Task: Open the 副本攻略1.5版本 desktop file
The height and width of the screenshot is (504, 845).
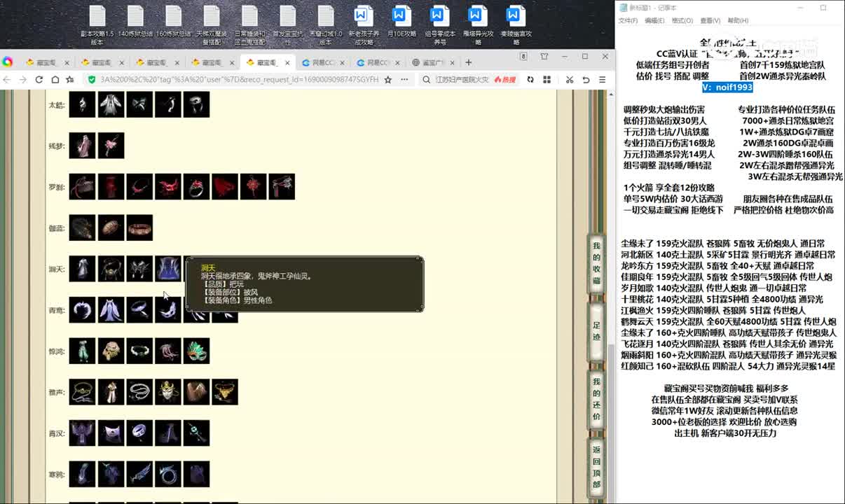Action: tap(97, 25)
